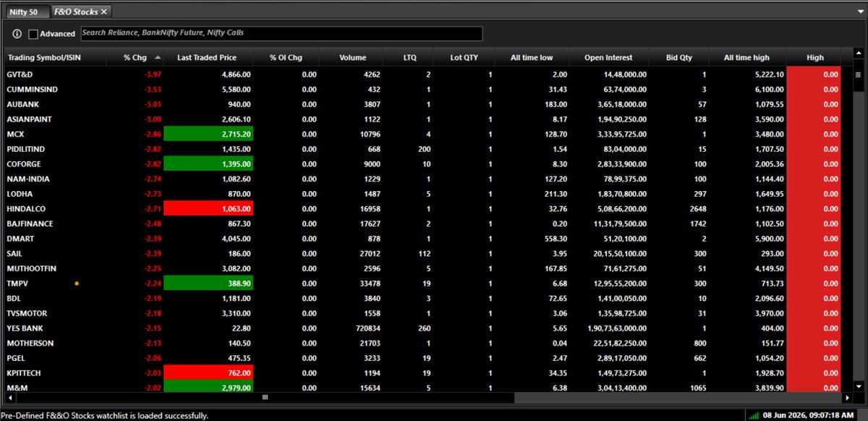This screenshot has height=421, width=868.
Task: Click COFORGE last traded price 1,395.00
Action: (209, 163)
